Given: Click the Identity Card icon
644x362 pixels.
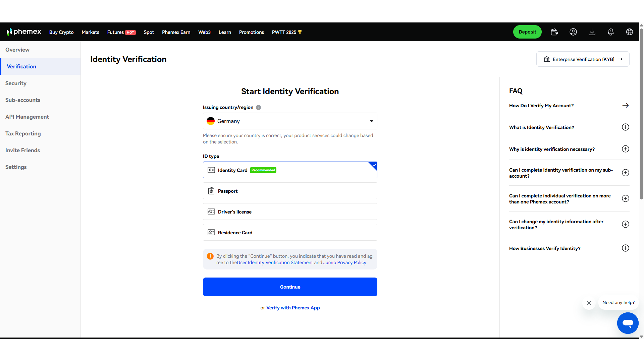Looking at the screenshot, I should click(x=211, y=170).
